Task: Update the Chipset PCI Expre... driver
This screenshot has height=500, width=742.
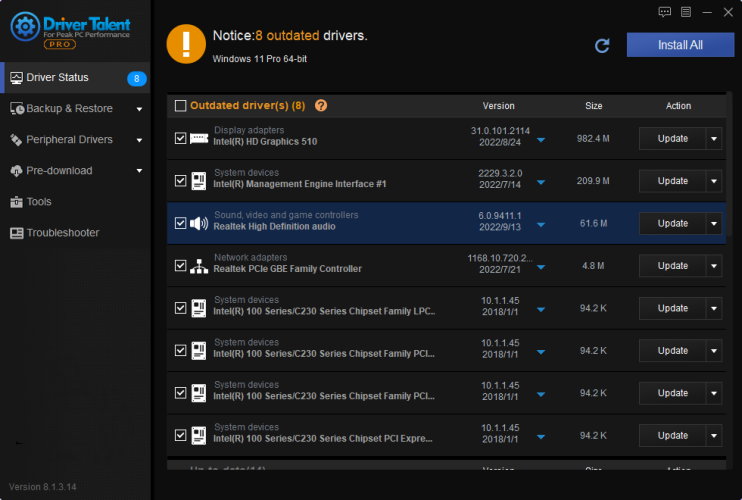Action: [672, 436]
